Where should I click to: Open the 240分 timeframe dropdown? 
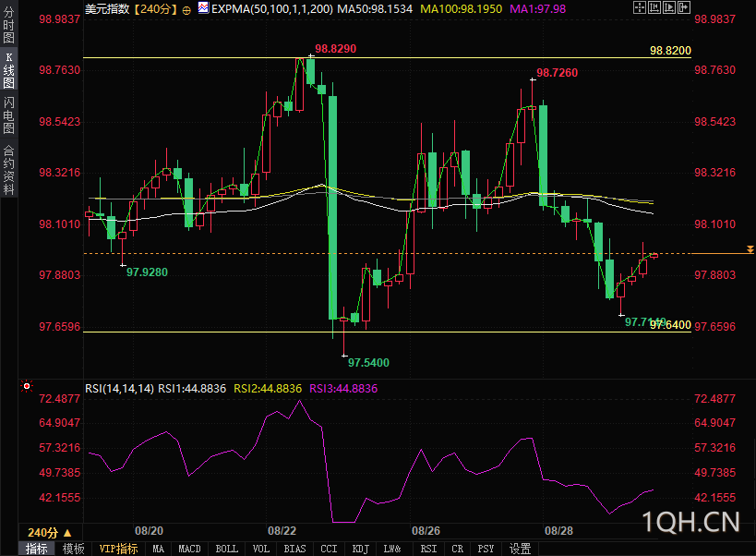tap(50, 532)
